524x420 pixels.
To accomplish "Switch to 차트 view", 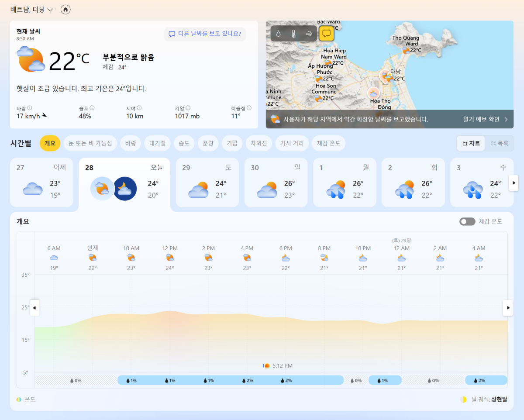I will (x=471, y=143).
